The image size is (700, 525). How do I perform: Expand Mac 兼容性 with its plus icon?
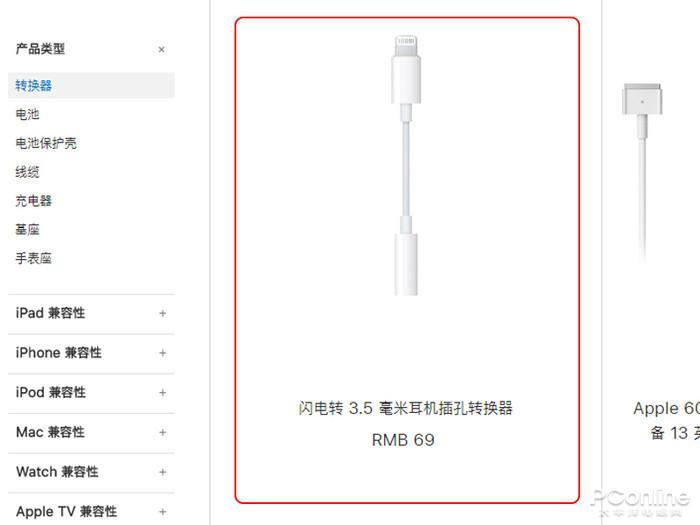162,433
